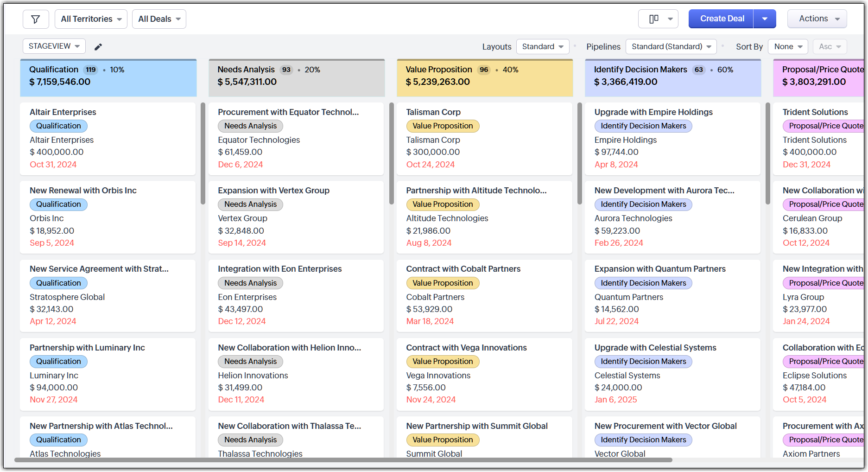Open the Layouts Standard dropdown
Viewport: 868px width, 472px height.
pos(542,47)
